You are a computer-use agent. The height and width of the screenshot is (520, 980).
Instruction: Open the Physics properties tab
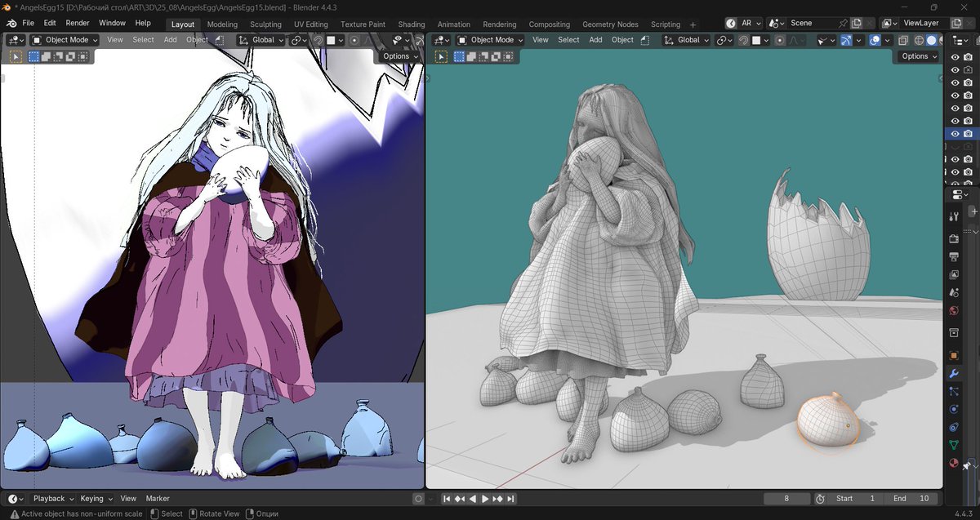click(x=953, y=409)
